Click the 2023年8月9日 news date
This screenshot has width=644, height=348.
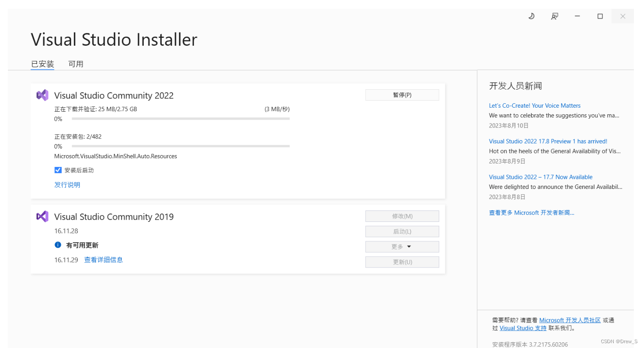tap(507, 161)
